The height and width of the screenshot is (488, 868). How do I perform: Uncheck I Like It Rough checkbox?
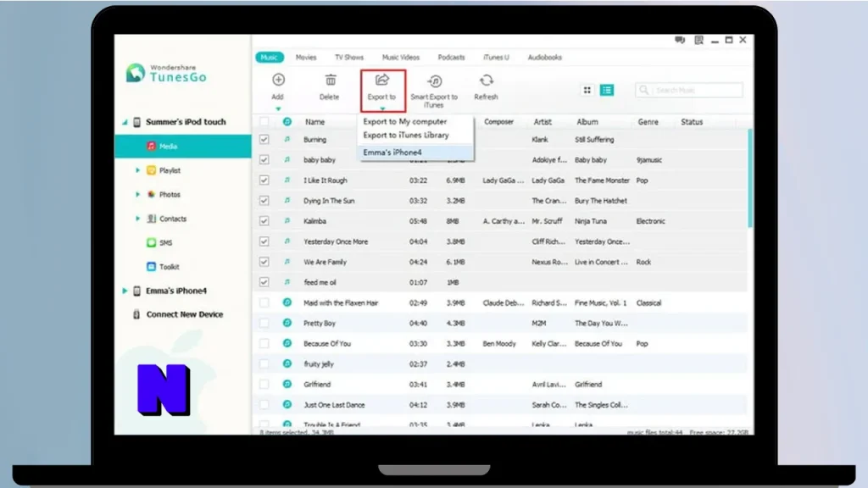coord(264,180)
